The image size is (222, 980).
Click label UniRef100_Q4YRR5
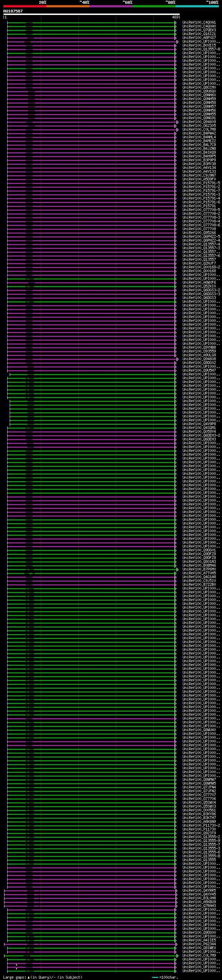[199, 890]
